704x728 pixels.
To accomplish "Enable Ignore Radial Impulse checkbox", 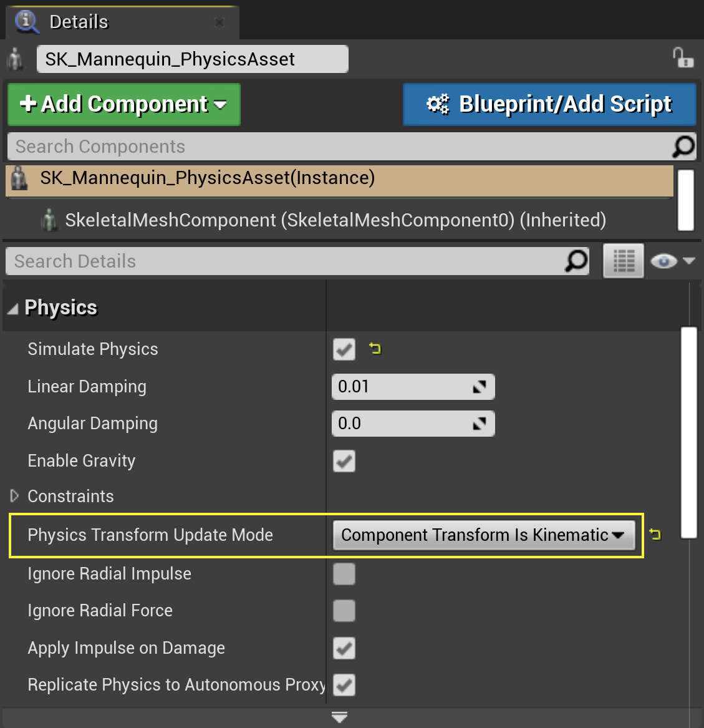I will tap(344, 574).
